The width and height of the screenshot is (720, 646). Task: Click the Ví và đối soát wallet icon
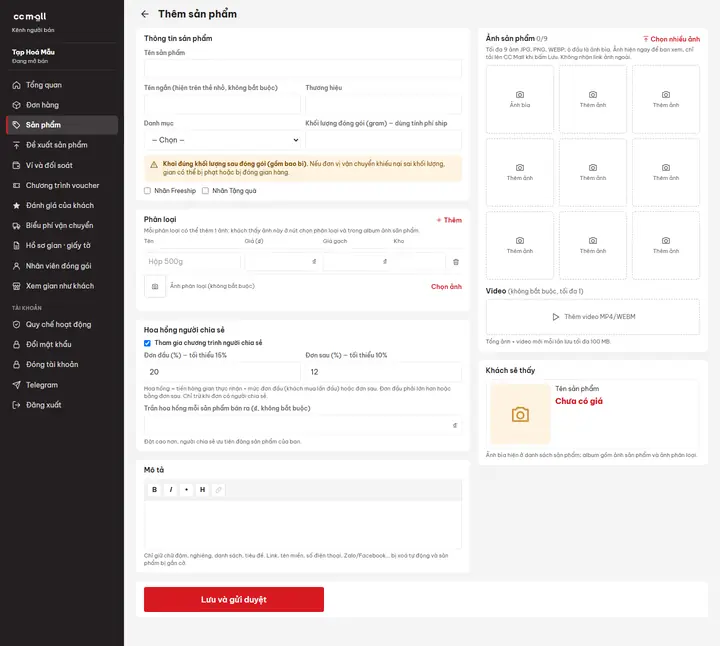(17, 165)
